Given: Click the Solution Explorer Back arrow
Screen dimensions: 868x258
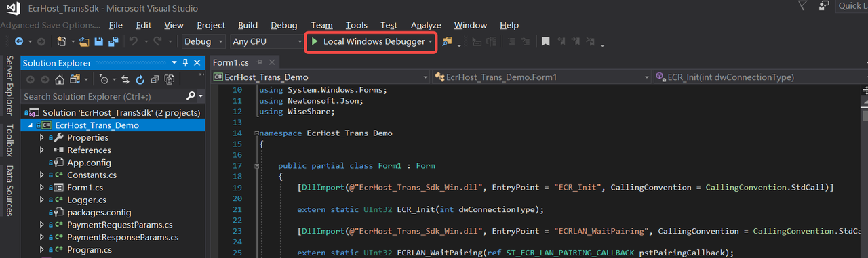Looking at the screenshot, I should [x=31, y=79].
